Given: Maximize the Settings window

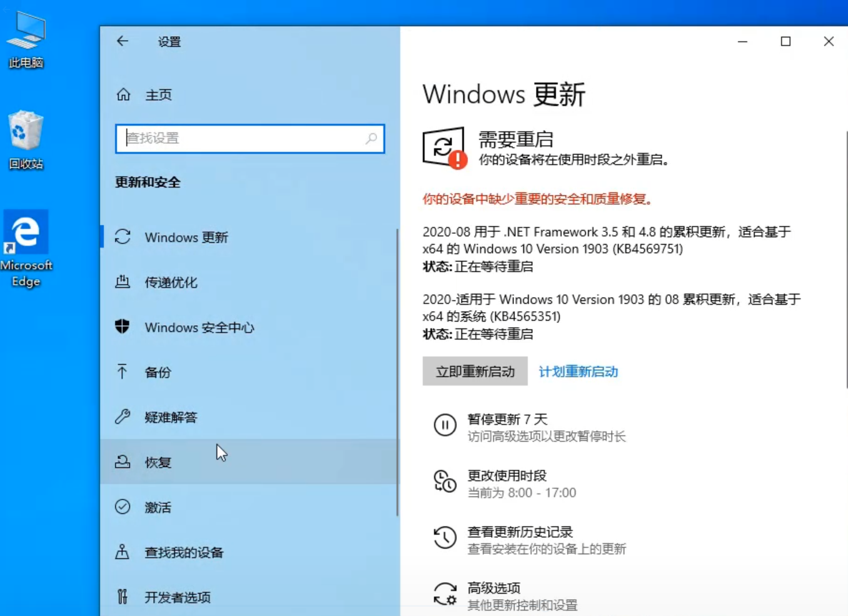Looking at the screenshot, I should click(786, 41).
